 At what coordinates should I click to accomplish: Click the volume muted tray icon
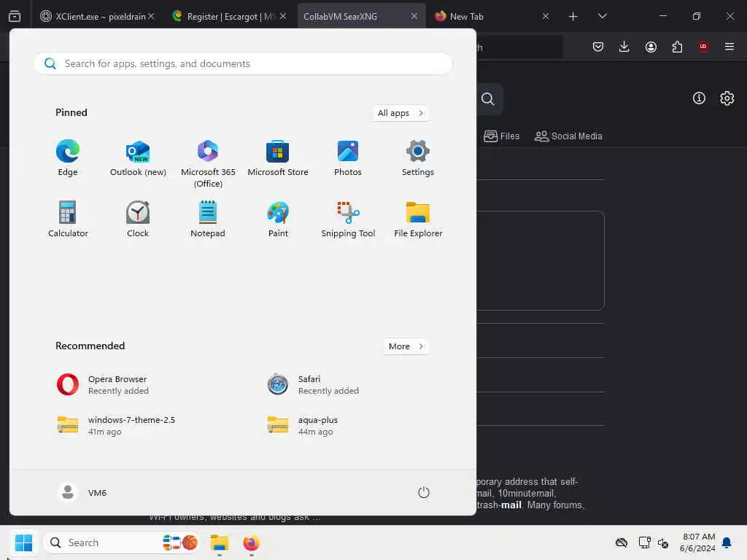(x=663, y=542)
